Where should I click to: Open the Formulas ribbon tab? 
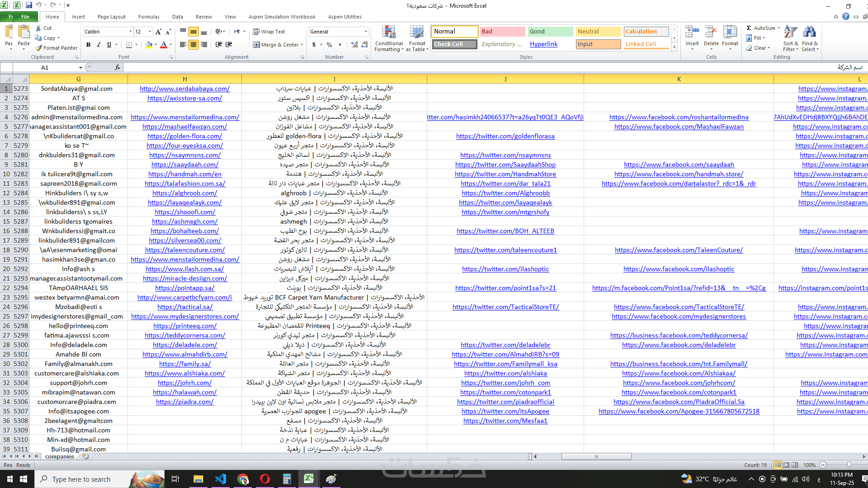point(149,17)
